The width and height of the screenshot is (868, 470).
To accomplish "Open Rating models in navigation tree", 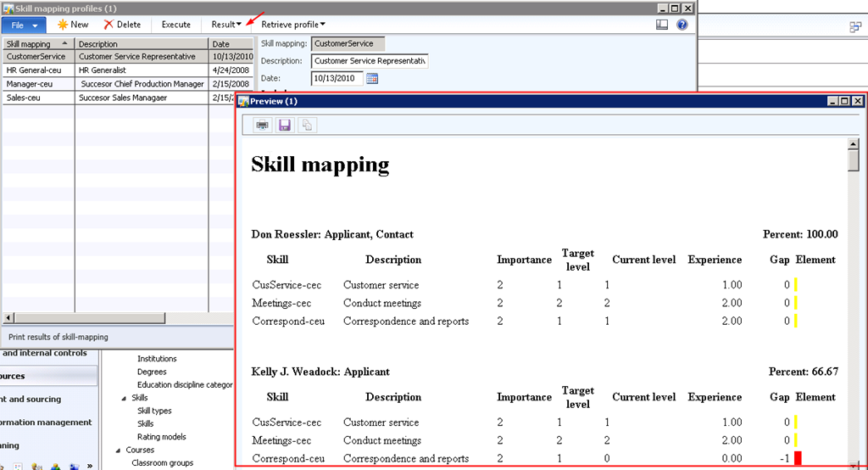I will pyautogui.click(x=161, y=437).
